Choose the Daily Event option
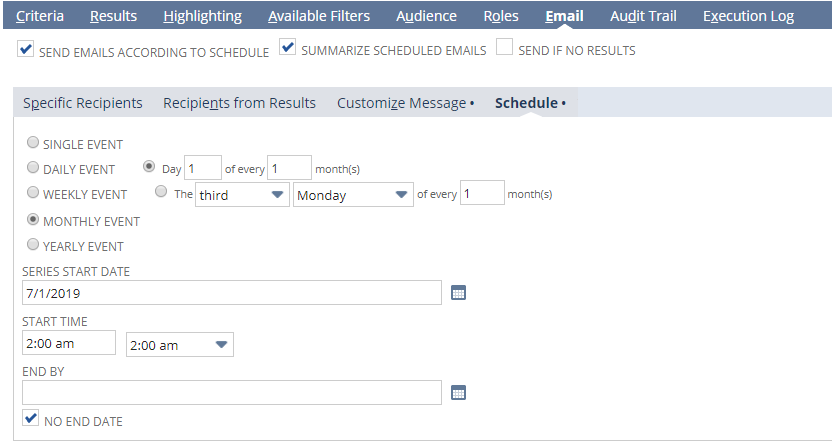Viewport: 832px width, 444px height. (x=33, y=168)
